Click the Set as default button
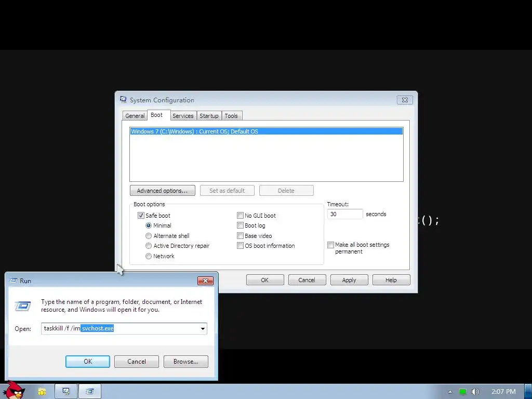Viewport: 532px width, 399px height. [227, 190]
